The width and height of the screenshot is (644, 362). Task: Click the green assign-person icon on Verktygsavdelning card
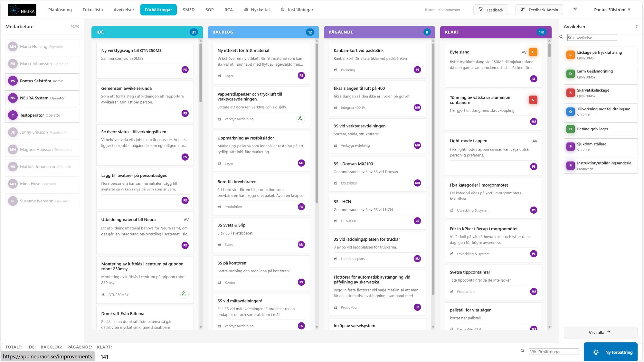pos(300,118)
